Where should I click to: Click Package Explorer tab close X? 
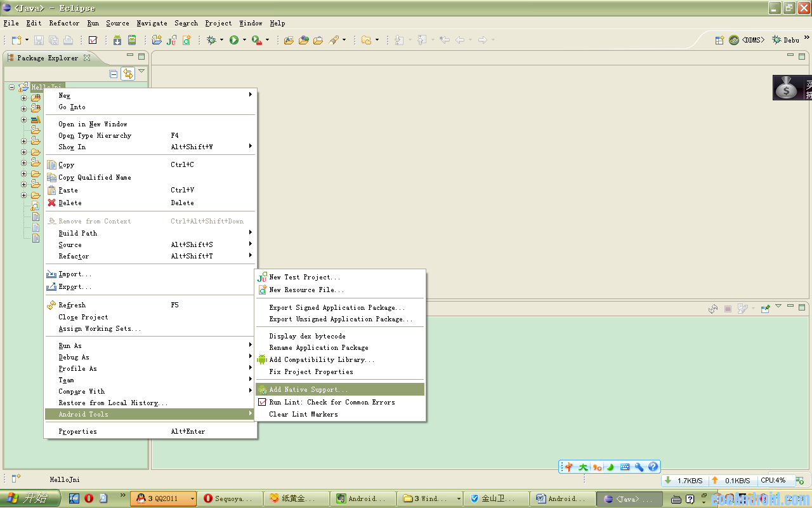click(87, 58)
